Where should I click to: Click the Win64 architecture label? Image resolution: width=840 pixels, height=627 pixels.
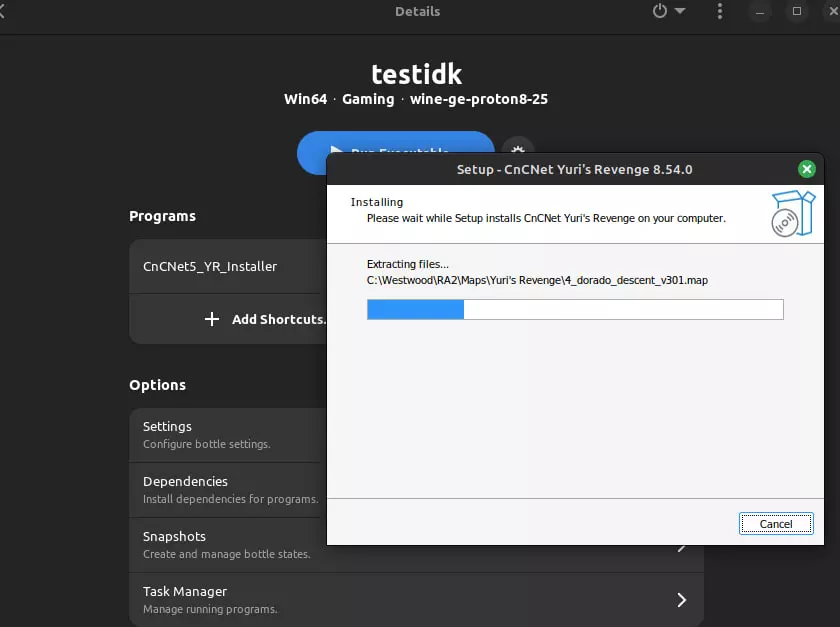pos(305,99)
